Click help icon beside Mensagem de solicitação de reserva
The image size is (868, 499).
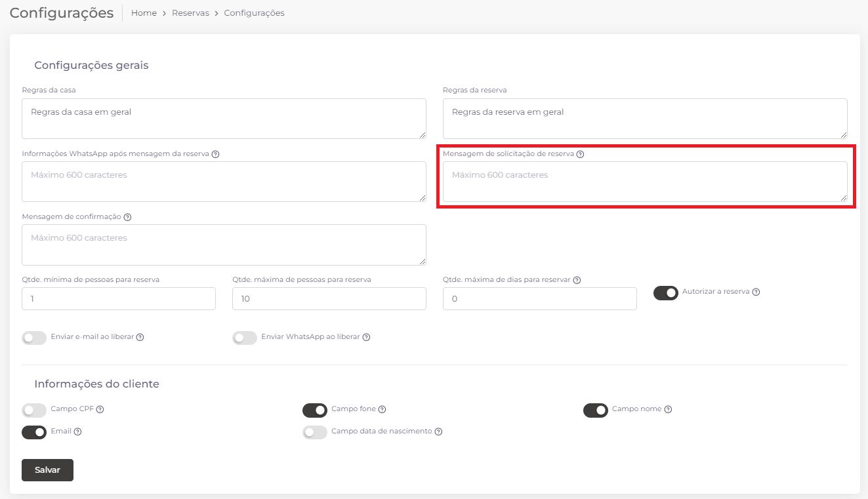580,154
